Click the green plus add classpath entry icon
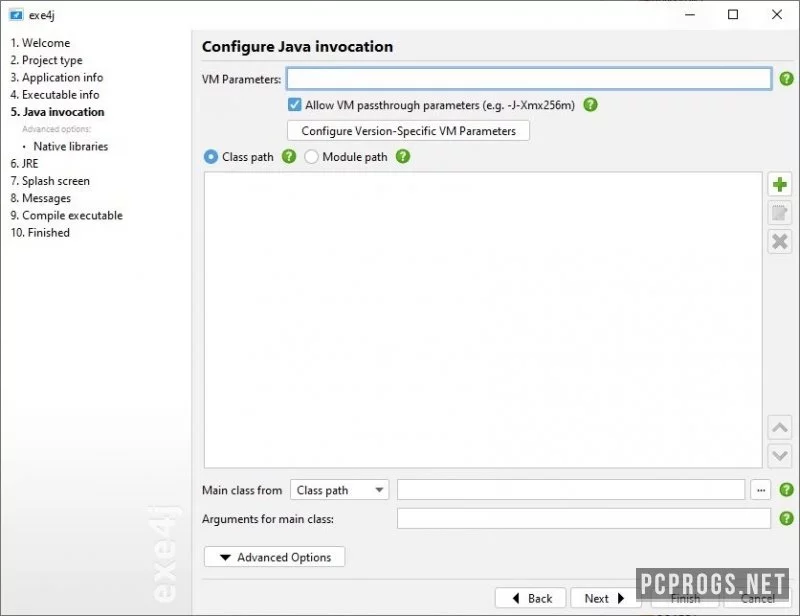Image resolution: width=800 pixels, height=616 pixels. click(x=779, y=184)
